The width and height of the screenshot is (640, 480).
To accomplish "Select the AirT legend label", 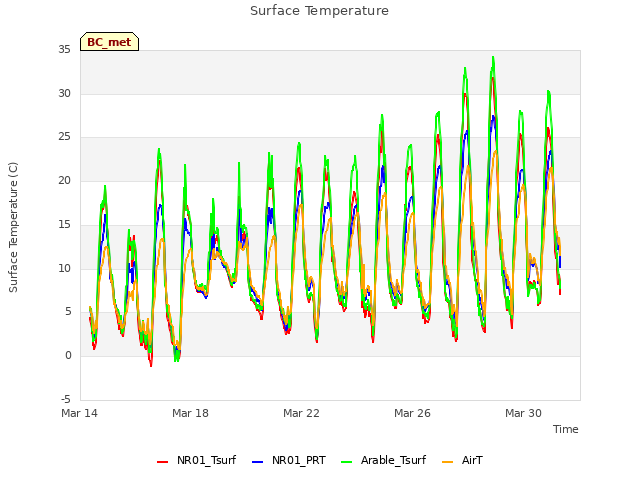I will click(472, 460).
